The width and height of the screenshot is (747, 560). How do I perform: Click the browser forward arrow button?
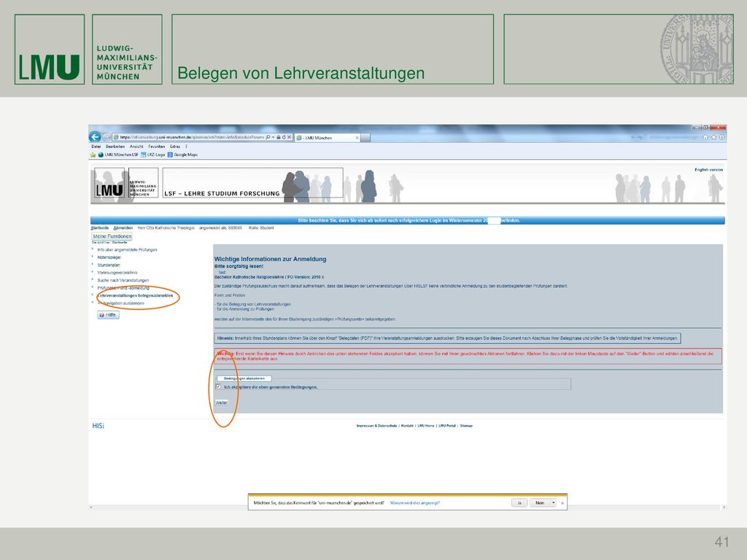(x=107, y=137)
